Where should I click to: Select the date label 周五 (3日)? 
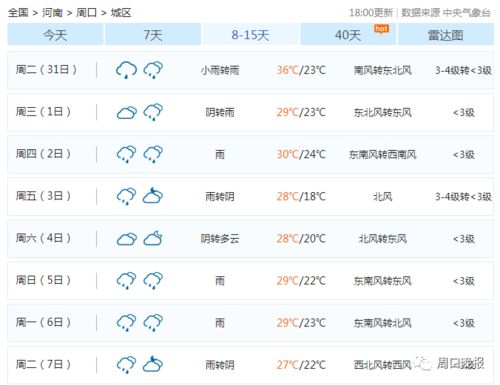pyautogui.click(x=43, y=196)
